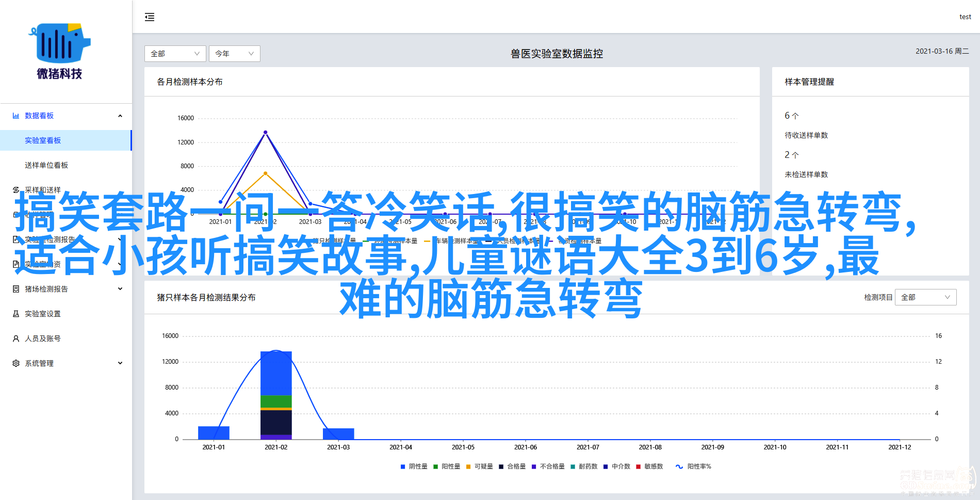Viewport: 980px width, 500px height.
Task: Open the 检测项目 全部 dropdown
Action: pos(925,297)
